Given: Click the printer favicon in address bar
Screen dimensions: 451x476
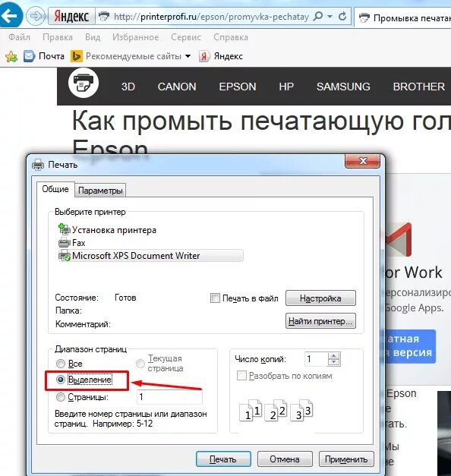Looking at the screenshot, I should pyautogui.click(x=104, y=17).
